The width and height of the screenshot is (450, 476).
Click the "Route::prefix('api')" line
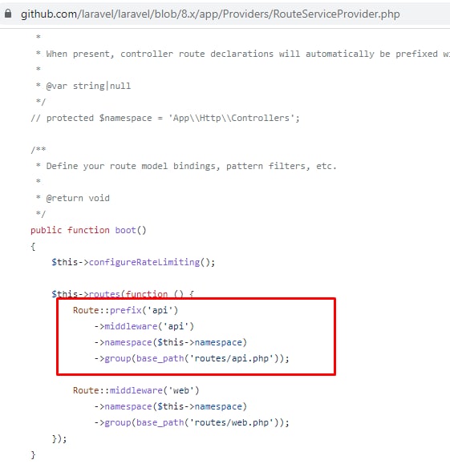point(125,310)
